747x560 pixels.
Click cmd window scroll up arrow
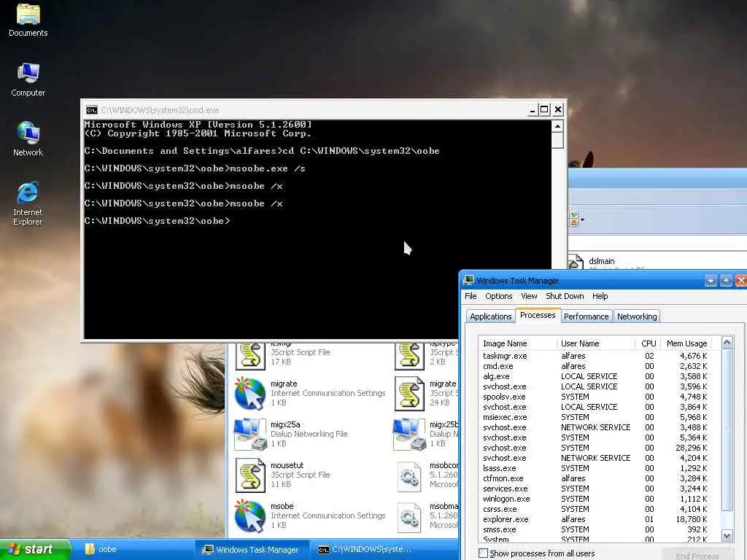(557, 126)
